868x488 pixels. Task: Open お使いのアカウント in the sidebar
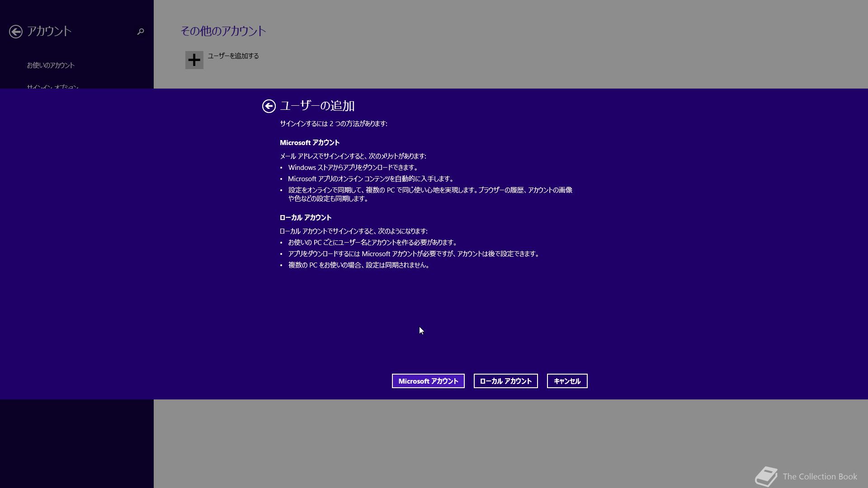(51, 65)
